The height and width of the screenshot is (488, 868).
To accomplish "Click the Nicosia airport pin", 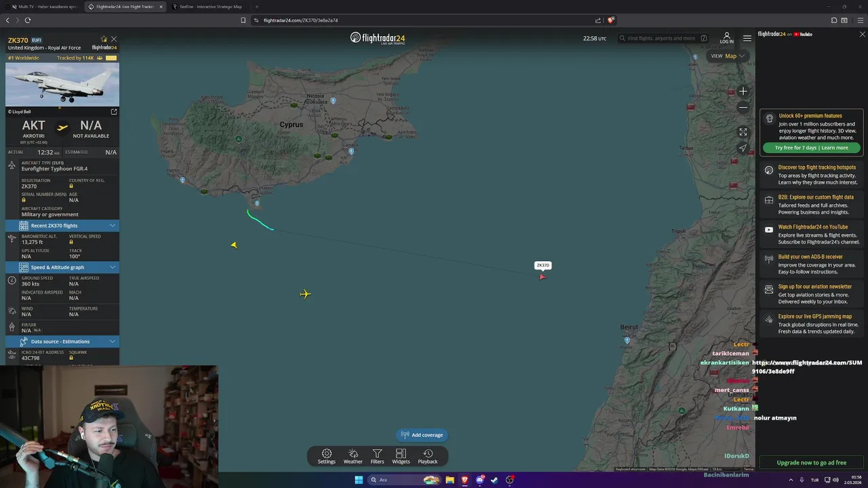I will pos(333,101).
